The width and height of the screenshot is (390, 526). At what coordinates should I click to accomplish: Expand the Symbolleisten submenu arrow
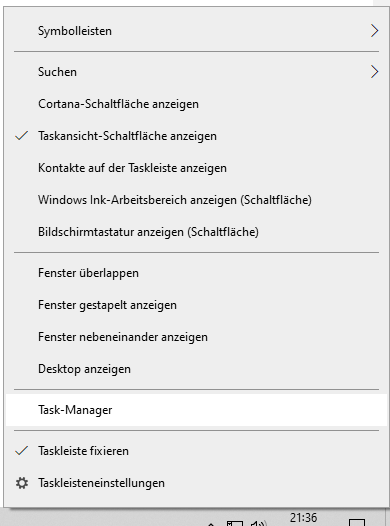click(375, 31)
